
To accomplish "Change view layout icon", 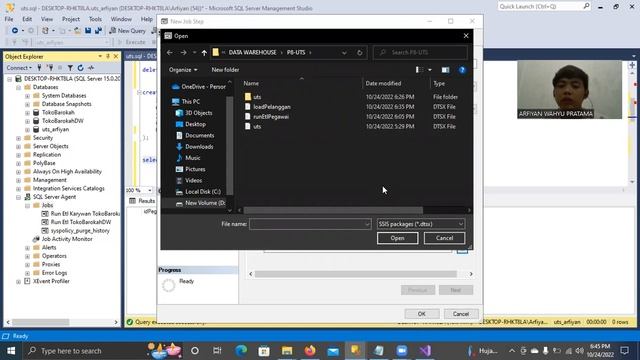I will 419,70.
